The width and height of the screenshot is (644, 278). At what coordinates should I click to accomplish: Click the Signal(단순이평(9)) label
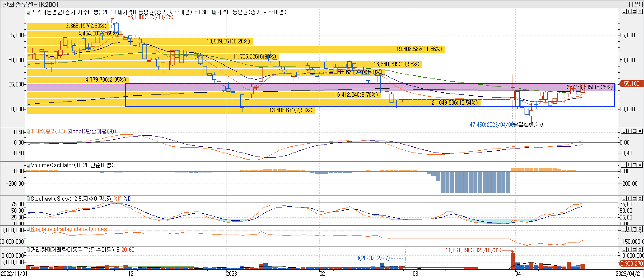(92, 131)
